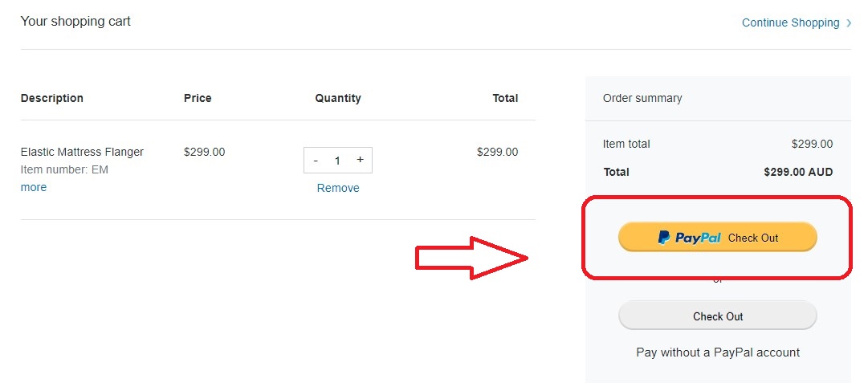This screenshot has width=868, height=383.
Task: Click the Price column header
Action: (x=198, y=98)
